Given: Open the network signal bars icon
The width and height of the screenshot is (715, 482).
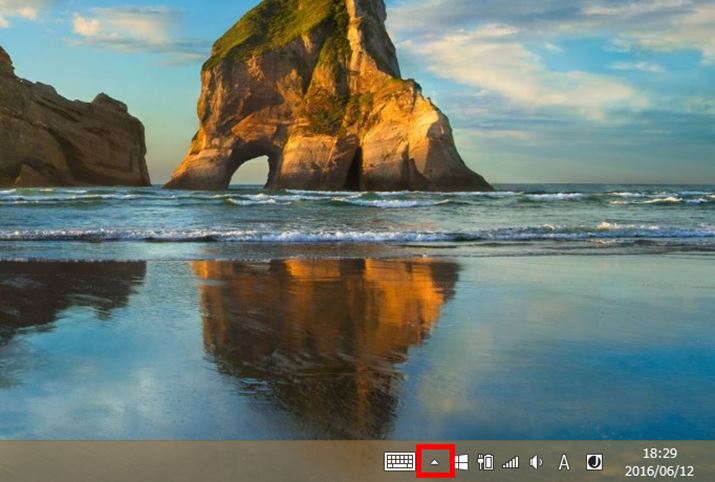Looking at the screenshot, I should tap(511, 462).
